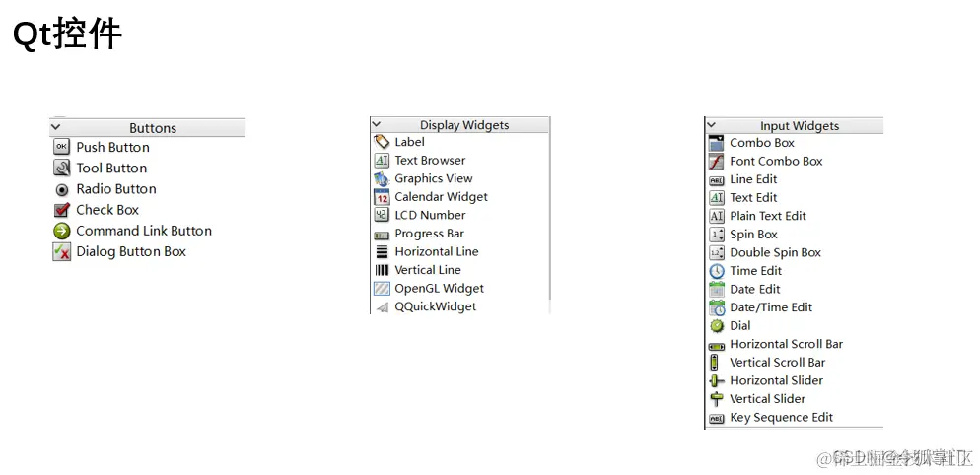Image resolution: width=980 pixels, height=475 pixels.
Task: Select the Date/Time Edit text
Action: [x=771, y=307]
